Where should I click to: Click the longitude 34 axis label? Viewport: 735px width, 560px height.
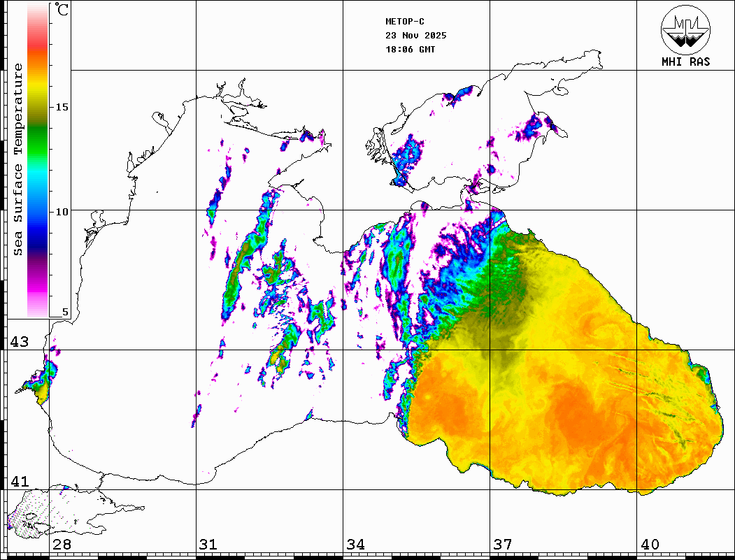coord(355,545)
